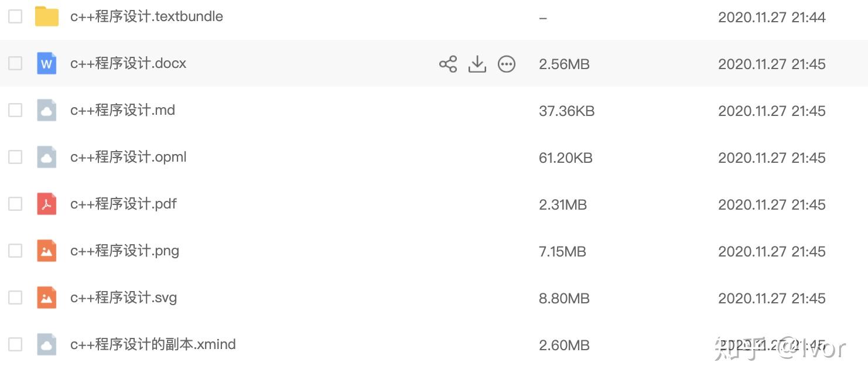The width and height of the screenshot is (868, 383).
Task: Click the c++程序设计.opml file name
Action: tap(128, 157)
